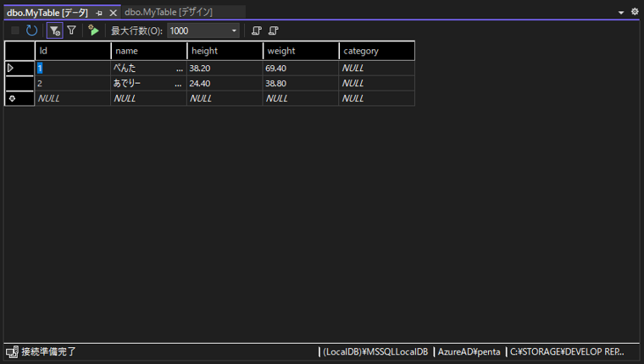This screenshot has height=364, width=644.
Task: Open the tab list dropdown arrow
Action: [621, 13]
